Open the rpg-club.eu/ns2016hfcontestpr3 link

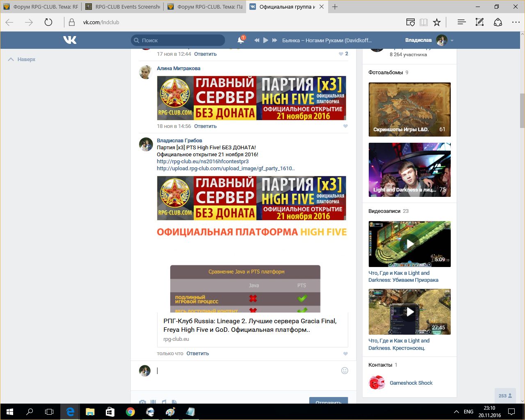[x=203, y=162]
